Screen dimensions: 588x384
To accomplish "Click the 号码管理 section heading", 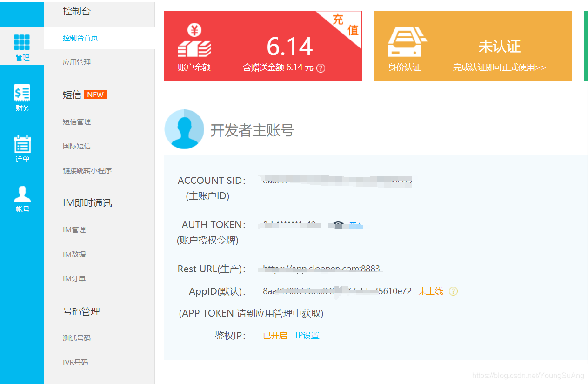I will 81,312.
